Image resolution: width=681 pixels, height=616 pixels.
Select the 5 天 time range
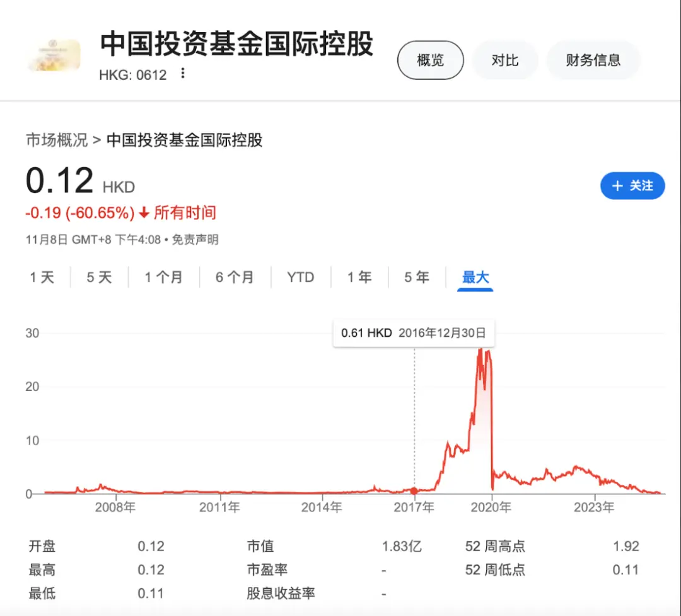[x=99, y=277]
